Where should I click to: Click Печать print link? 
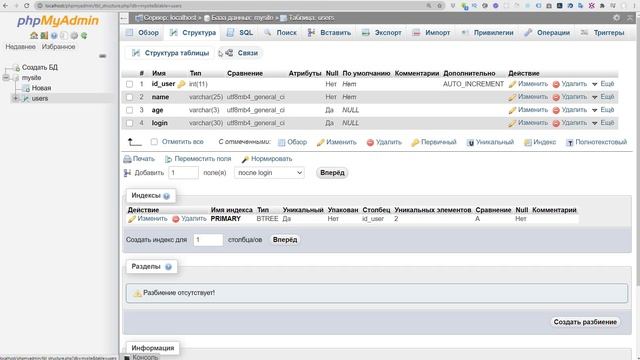pyautogui.click(x=139, y=159)
